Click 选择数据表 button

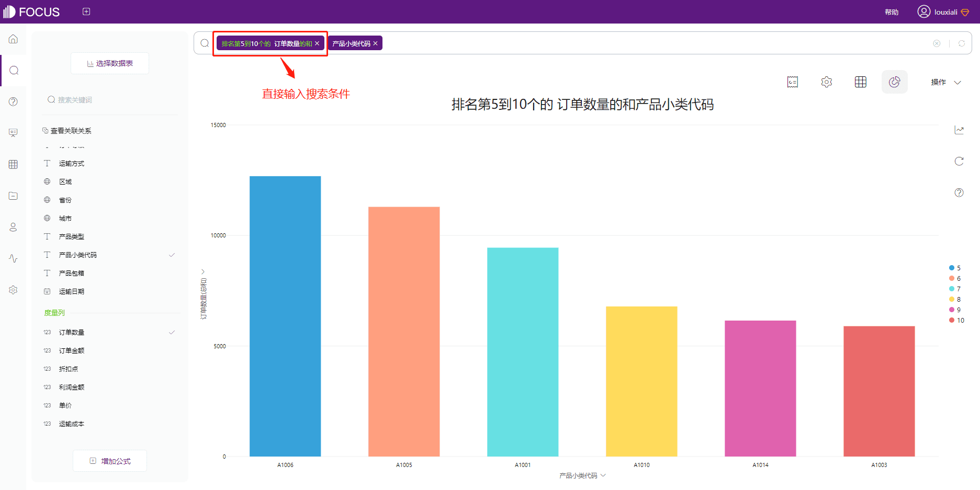click(x=110, y=63)
